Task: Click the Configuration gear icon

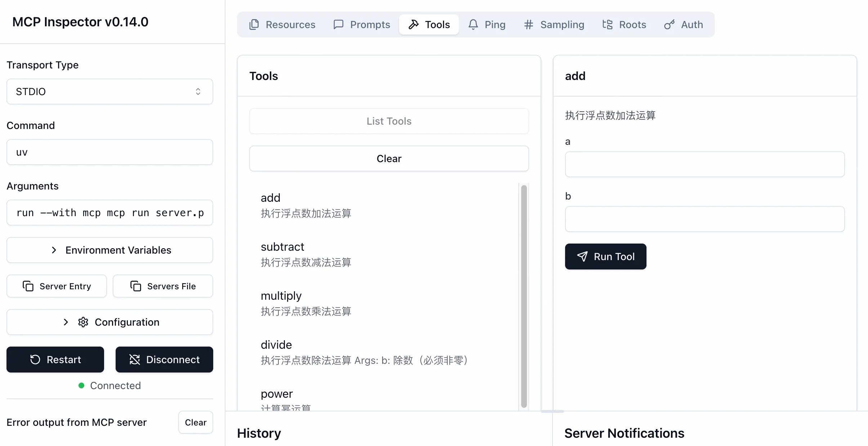Action: (83, 322)
